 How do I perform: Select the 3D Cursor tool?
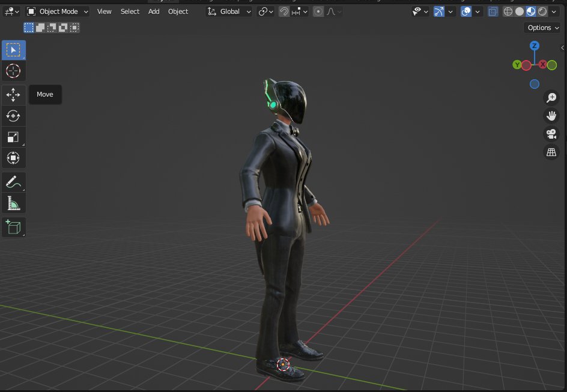point(13,71)
